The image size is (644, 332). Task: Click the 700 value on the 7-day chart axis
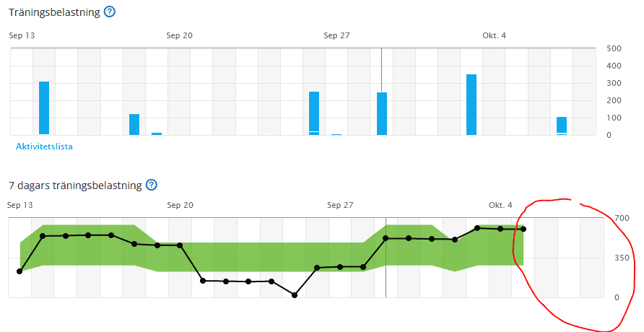(x=621, y=218)
